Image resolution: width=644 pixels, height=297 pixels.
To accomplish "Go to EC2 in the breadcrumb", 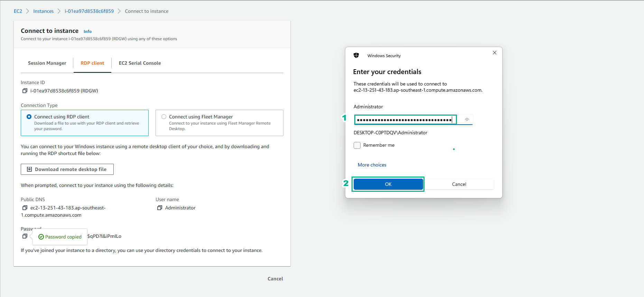I will (x=18, y=11).
